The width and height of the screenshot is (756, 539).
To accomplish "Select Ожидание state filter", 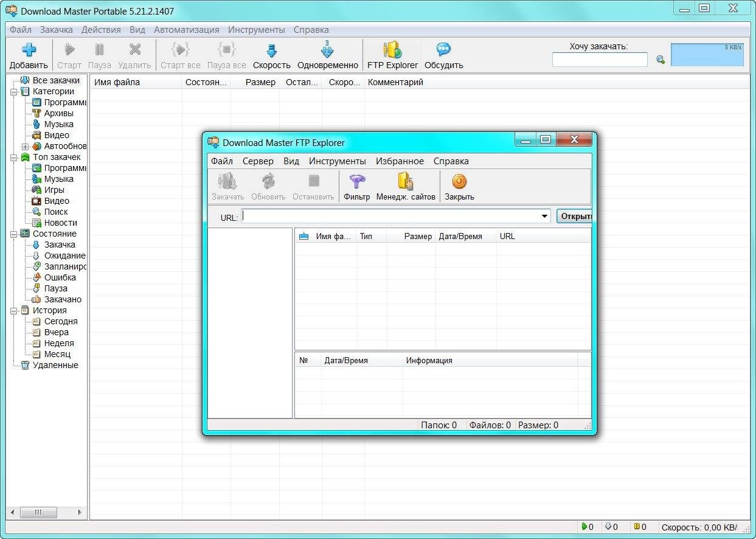I will [x=64, y=256].
